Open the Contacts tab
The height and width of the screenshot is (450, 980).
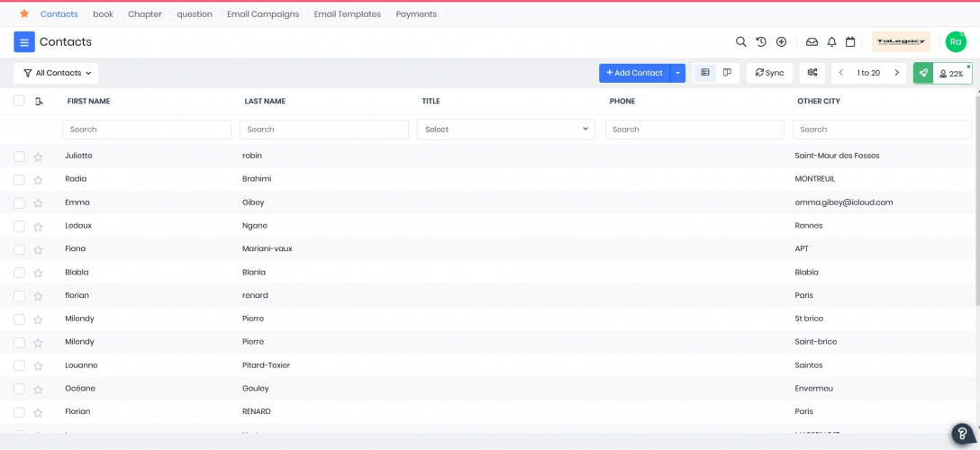(59, 13)
